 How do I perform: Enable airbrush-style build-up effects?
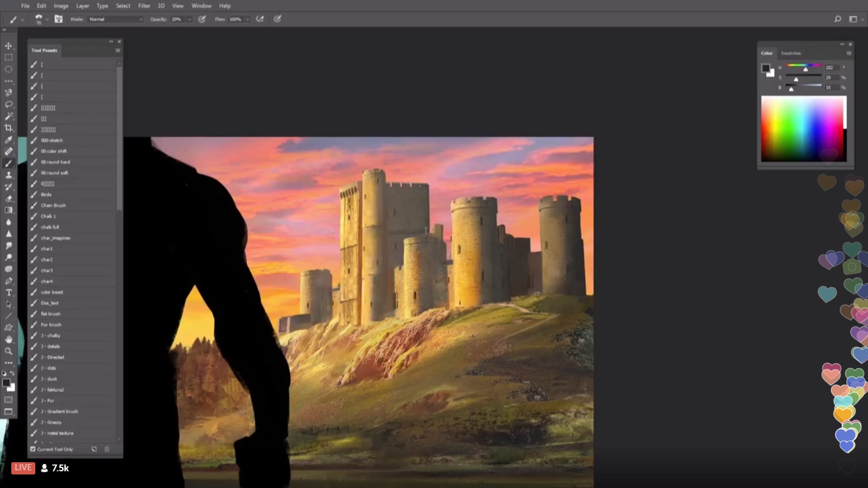tap(260, 19)
